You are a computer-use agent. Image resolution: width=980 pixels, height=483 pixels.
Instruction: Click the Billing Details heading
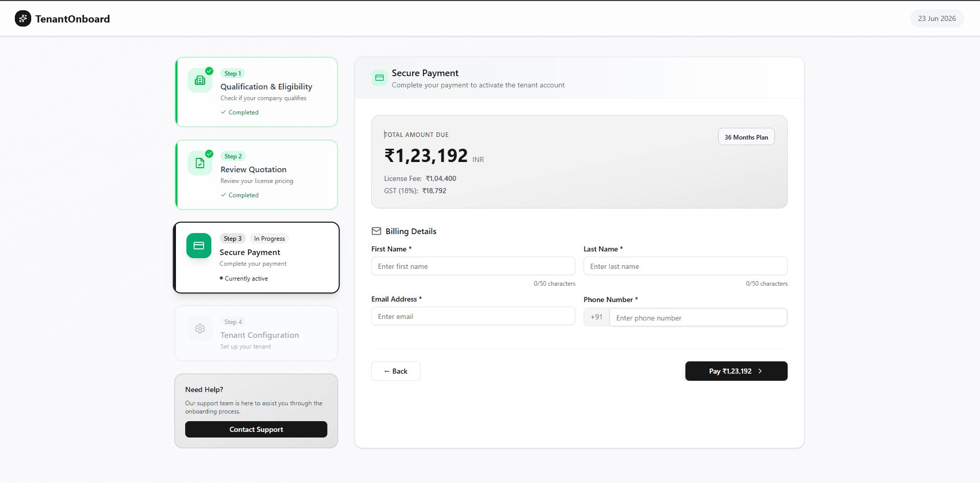pyautogui.click(x=411, y=231)
